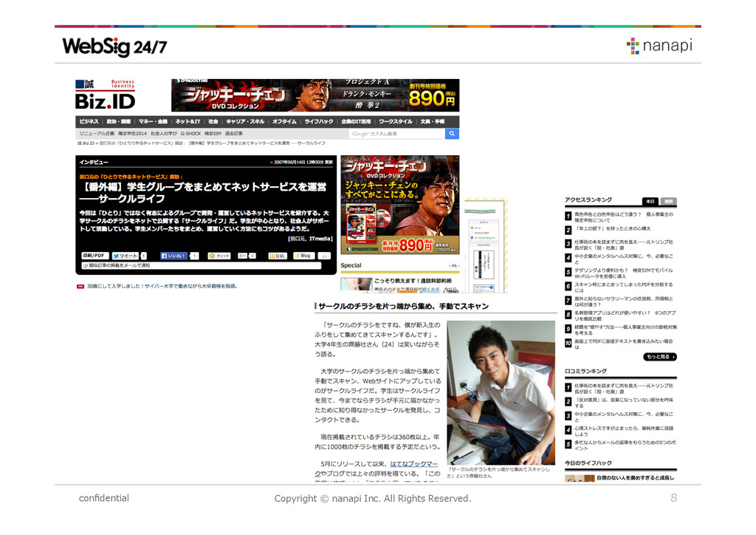Click the Google カスタム検索 input field
This screenshot has height=535, width=756.
(x=396, y=134)
